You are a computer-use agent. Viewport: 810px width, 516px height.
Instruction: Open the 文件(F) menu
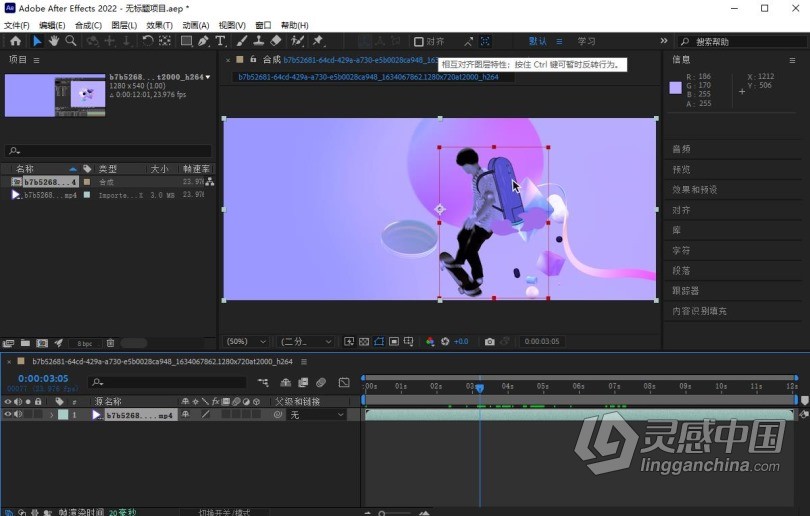click(x=17, y=25)
